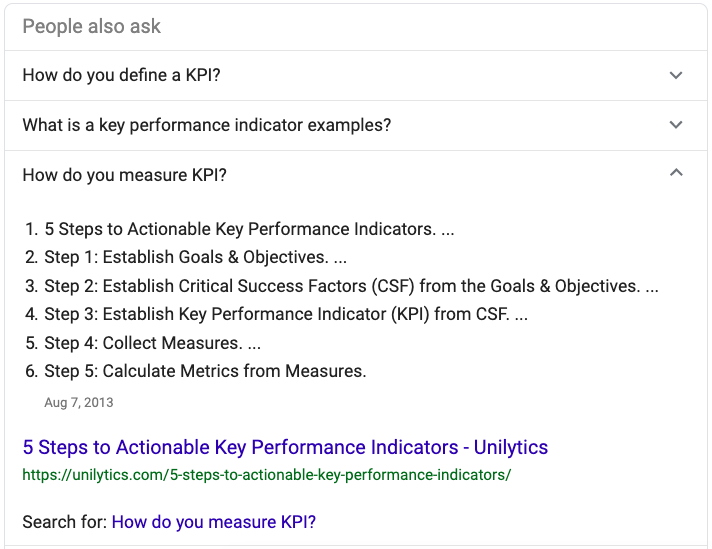Viewport: 712px width, 549px height.
Task: Click "Step 3: Establish Key Performance Indicator" line
Action: tap(276, 314)
